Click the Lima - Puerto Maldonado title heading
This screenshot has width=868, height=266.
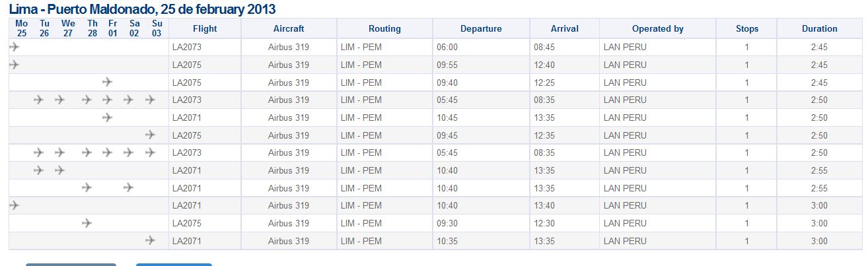[142, 9]
